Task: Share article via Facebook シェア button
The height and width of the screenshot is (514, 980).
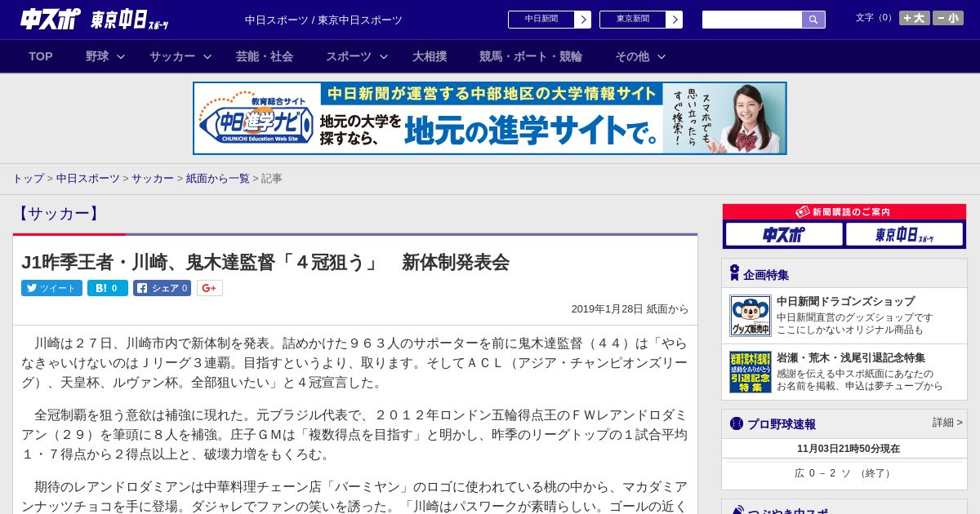Action: pos(162,288)
